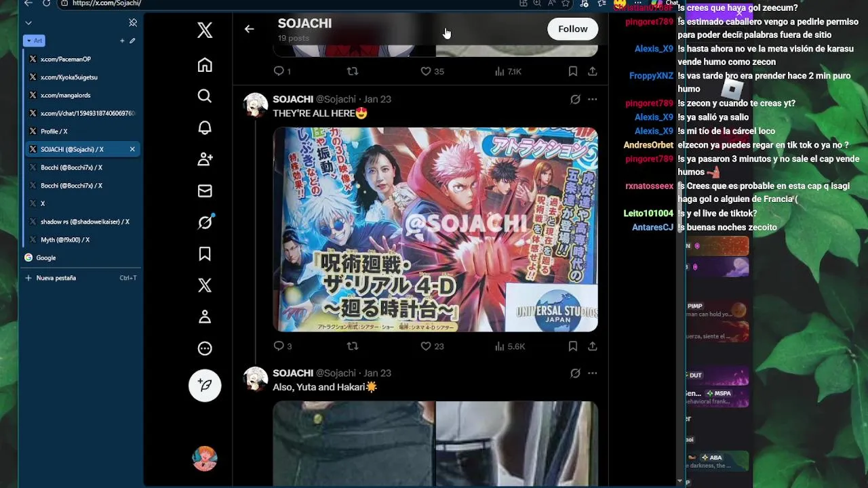
Task: Switch to x.com/i/chat tab
Action: (82, 113)
